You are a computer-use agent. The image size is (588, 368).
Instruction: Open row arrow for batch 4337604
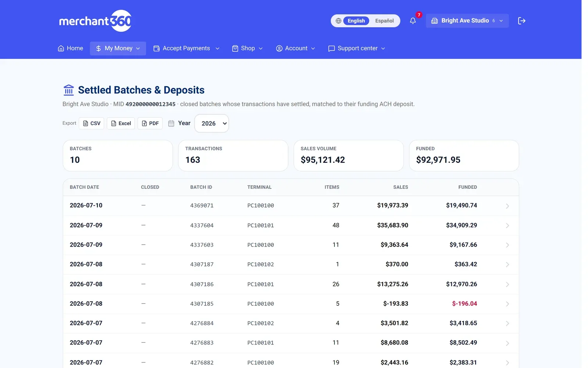[507, 225]
